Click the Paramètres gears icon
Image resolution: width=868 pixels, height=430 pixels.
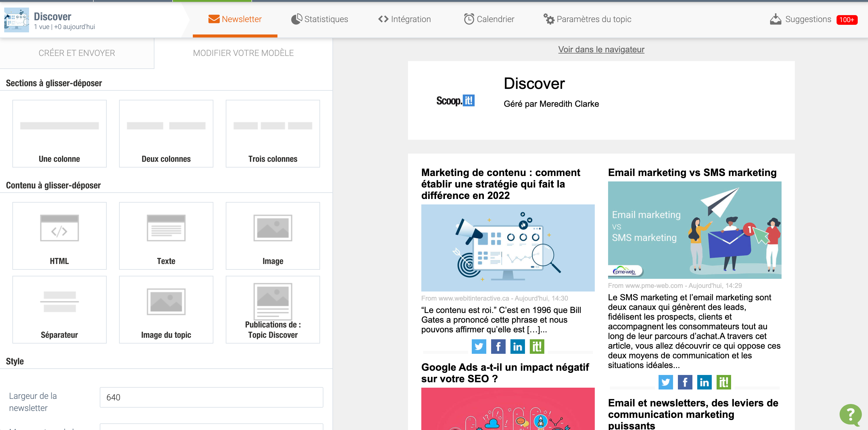tap(549, 19)
